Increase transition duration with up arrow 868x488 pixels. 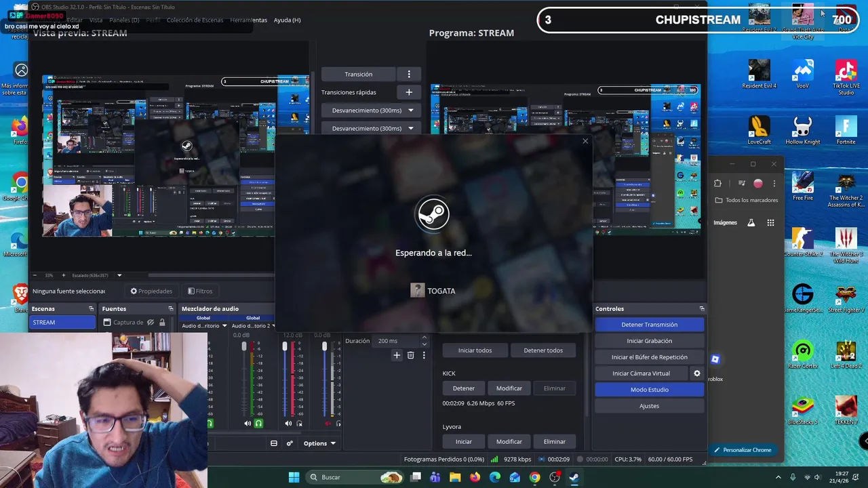[425, 338]
